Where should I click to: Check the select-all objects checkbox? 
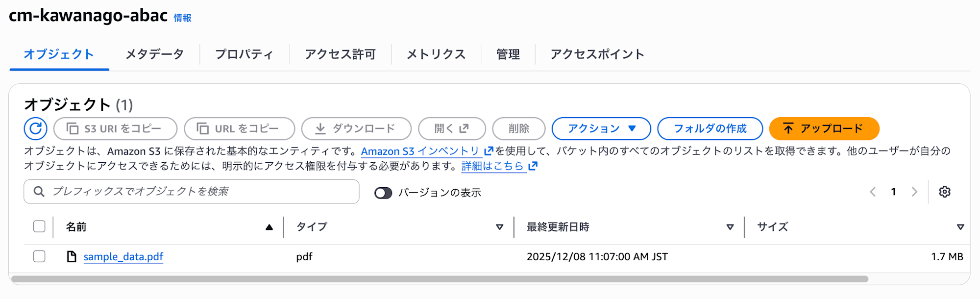coord(39,226)
